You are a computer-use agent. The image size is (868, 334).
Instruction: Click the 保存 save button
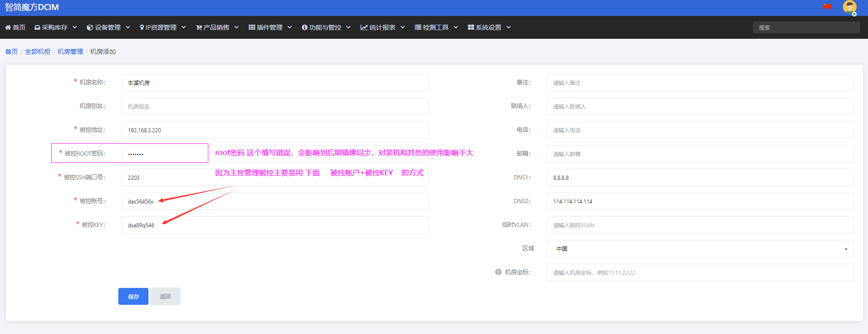(x=133, y=297)
